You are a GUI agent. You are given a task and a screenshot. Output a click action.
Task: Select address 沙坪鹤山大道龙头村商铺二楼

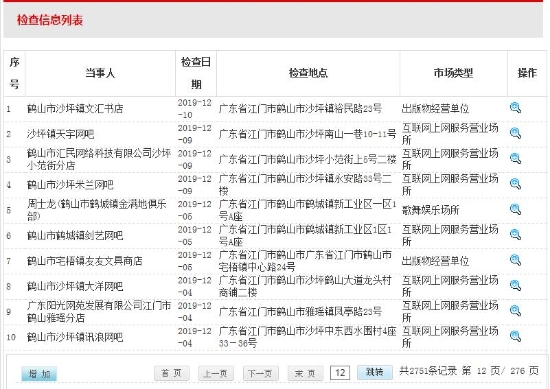305,286
